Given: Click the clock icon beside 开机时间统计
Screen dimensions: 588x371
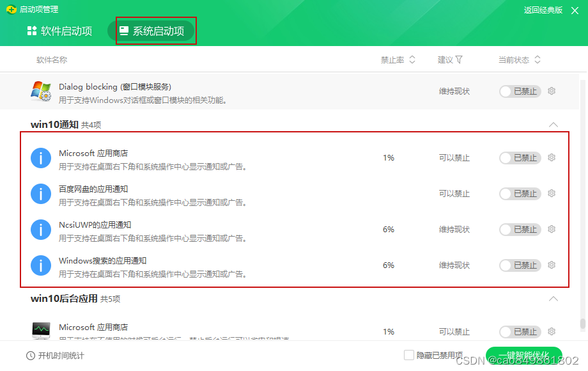Looking at the screenshot, I should [x=31, y=356].
